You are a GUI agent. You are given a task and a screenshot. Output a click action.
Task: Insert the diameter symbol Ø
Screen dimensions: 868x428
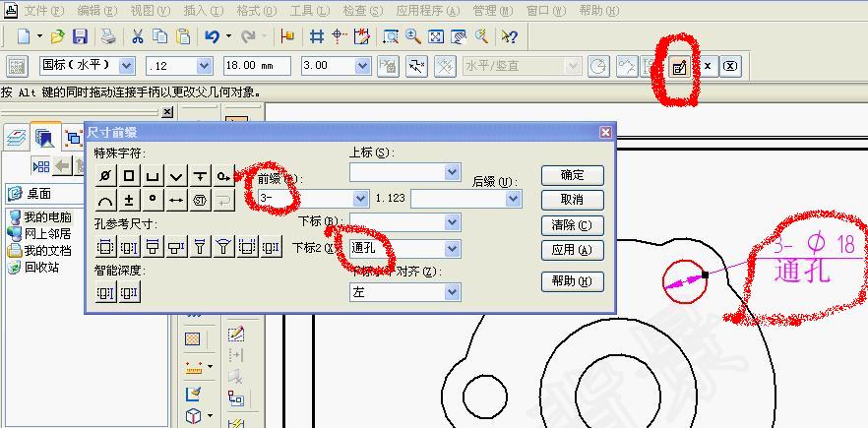click(x=105, y=176)
